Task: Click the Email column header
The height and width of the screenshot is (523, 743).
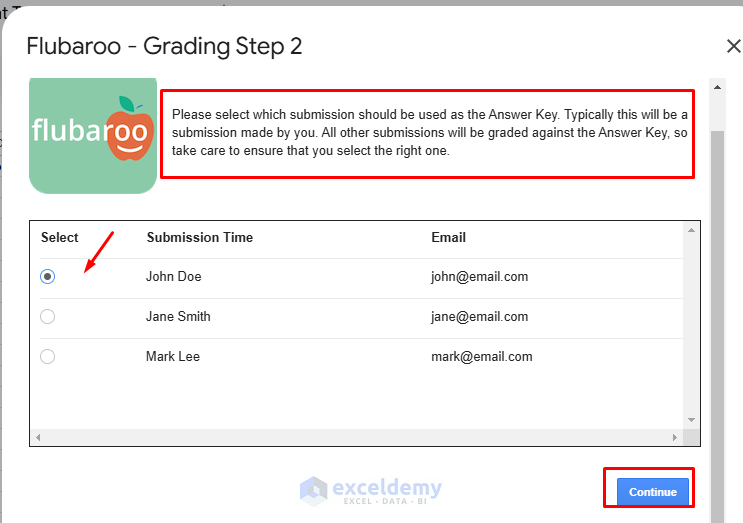Action: (448, 238)
